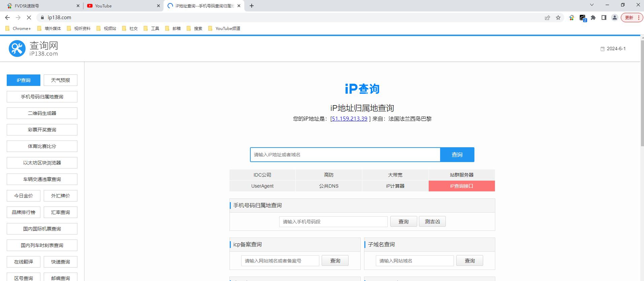The image size is (644, 281).
Task: Open the 工具 bookmarks folder
Action: [151, 29]
